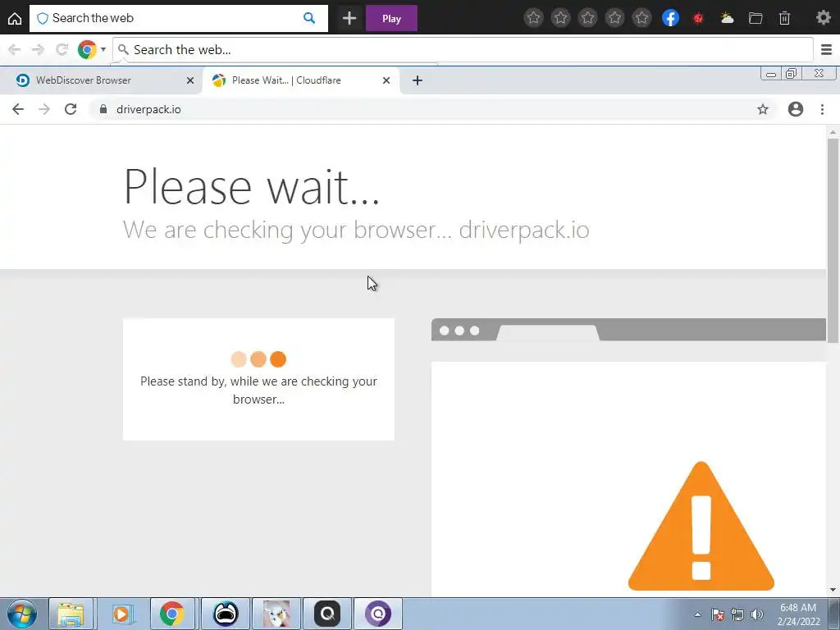This screenshot has height=630, width=840.
Task: Select the fifth star bookmark icon
Action: tap(641, 18)
